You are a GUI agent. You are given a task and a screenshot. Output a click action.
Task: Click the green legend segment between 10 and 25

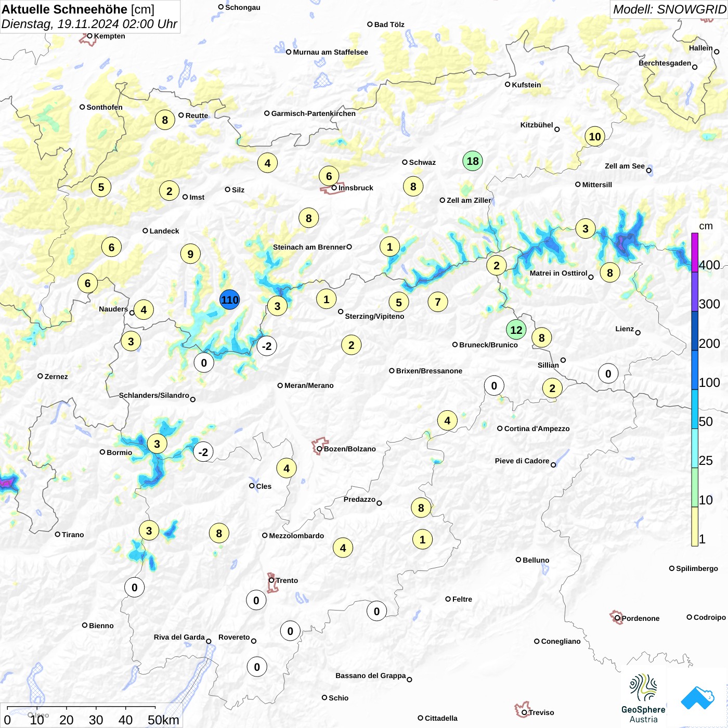point(695,487)
